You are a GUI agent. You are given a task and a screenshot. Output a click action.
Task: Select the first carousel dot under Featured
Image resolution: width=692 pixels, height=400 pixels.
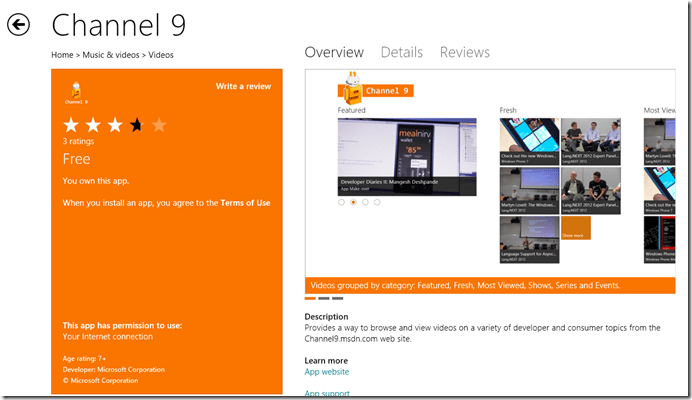(341, 202)
